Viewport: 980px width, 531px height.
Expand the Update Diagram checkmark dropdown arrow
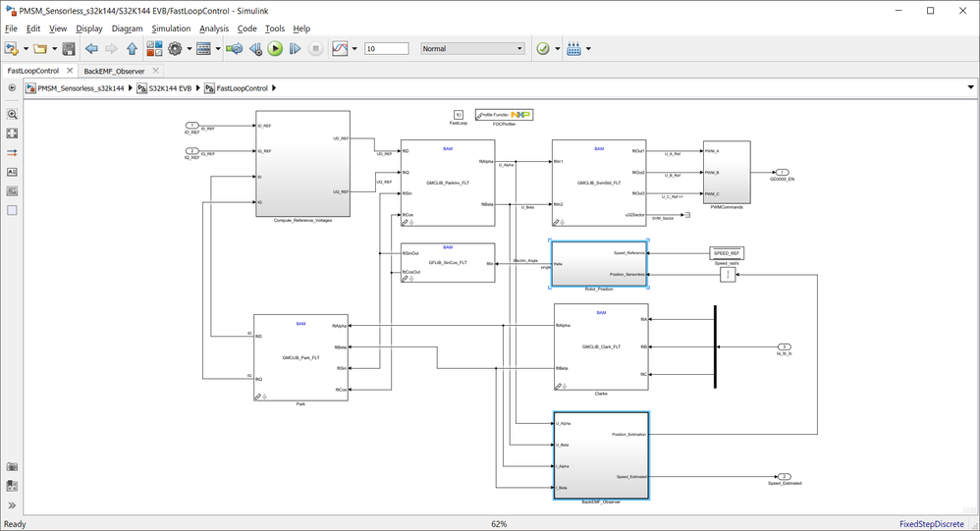pos(558,49)
